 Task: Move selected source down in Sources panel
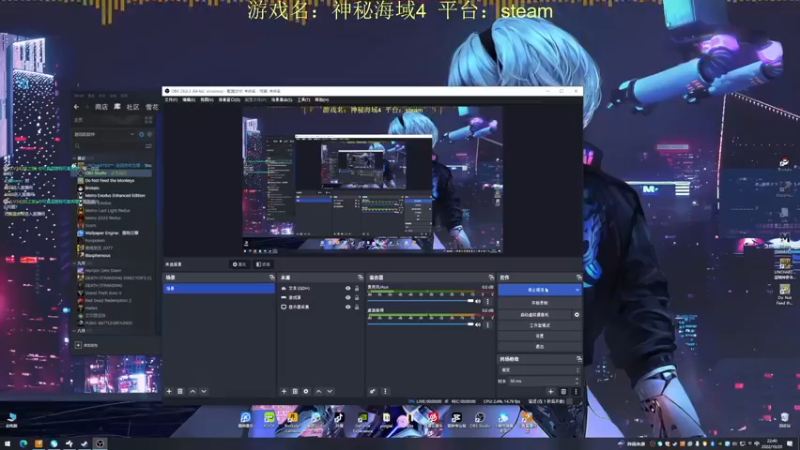[330, 391]
